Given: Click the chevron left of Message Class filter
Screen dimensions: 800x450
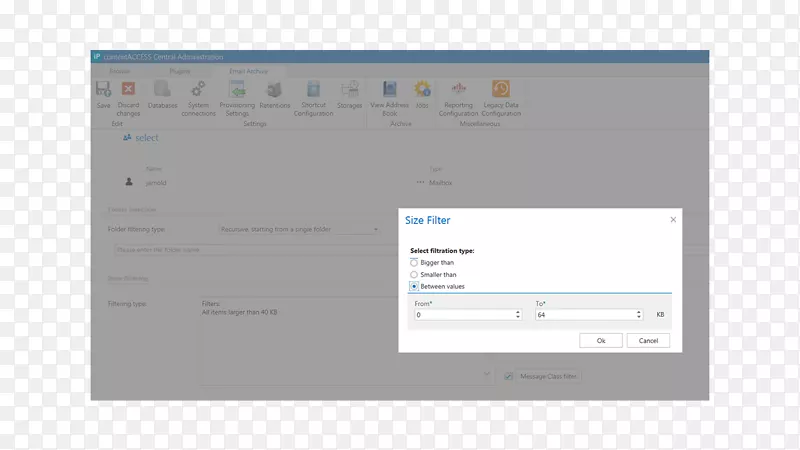Looking at the screenshot, I should coord(487,374).
